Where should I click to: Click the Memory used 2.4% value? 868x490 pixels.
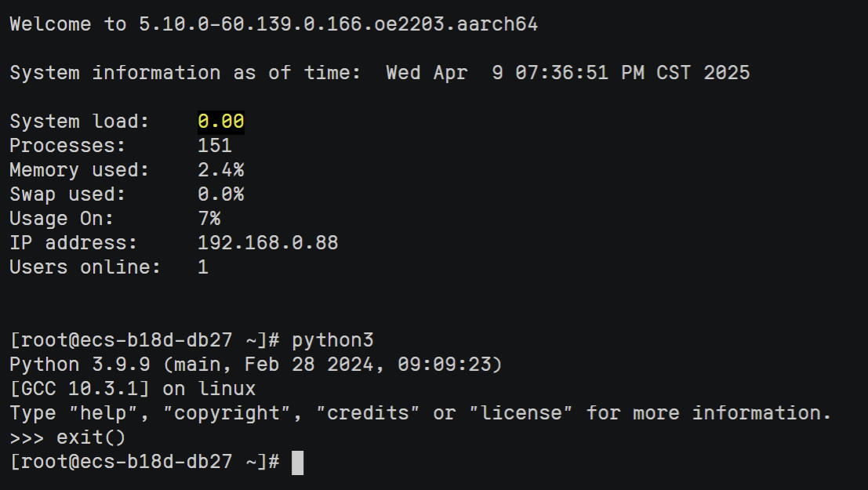coord(220,170)
